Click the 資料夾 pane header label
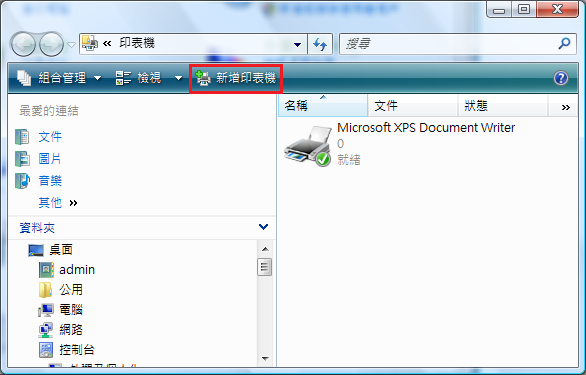The image size is (586, 375). [x=37, y=227]
